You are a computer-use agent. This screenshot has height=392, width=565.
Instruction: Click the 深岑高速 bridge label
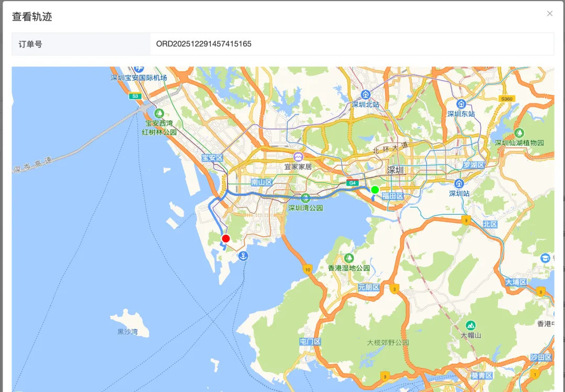click(33, 165)
